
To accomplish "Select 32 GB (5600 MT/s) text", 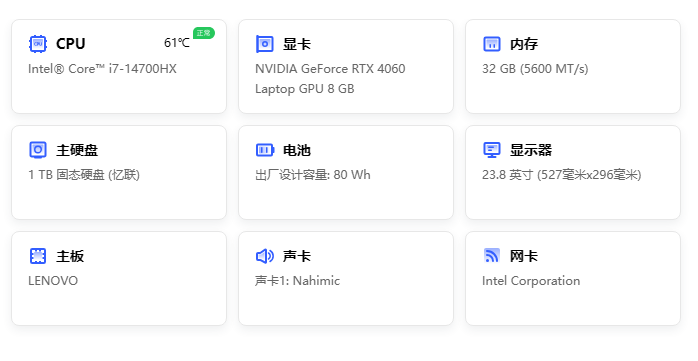I will 535,69.
